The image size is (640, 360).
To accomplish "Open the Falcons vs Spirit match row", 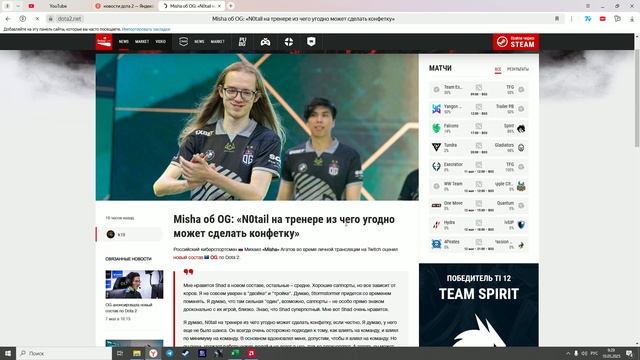I will (478, 129).
